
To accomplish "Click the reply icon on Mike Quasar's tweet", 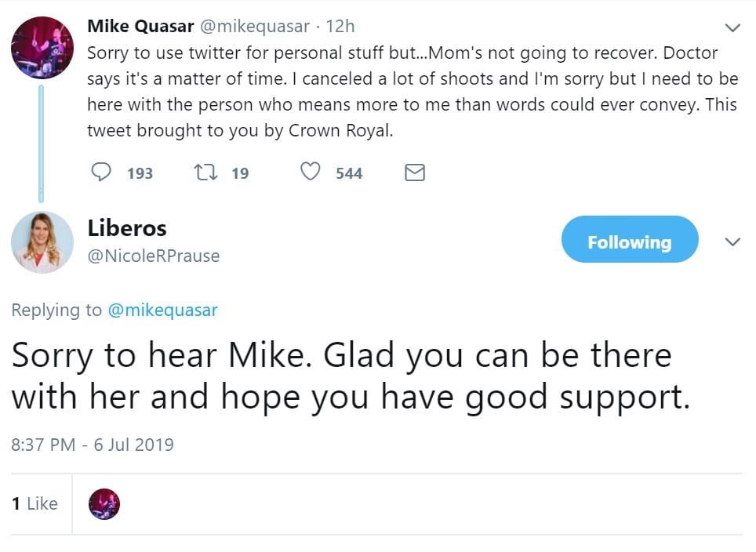I will click(101, 172).
